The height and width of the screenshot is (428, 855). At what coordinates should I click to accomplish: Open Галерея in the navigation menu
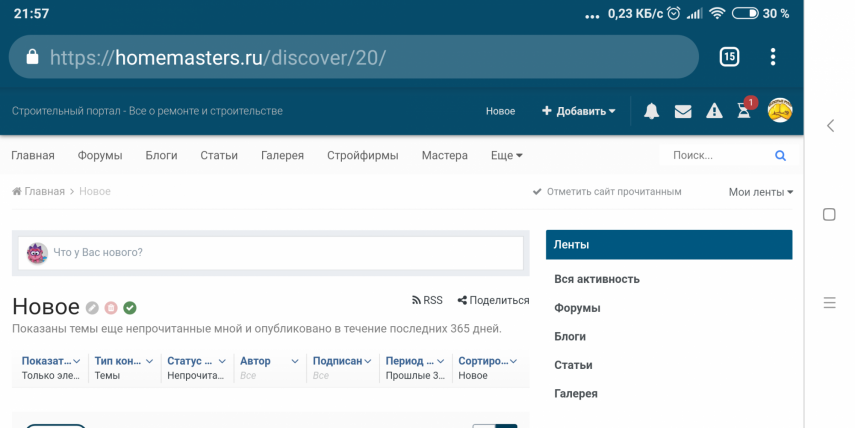(282, 155)
